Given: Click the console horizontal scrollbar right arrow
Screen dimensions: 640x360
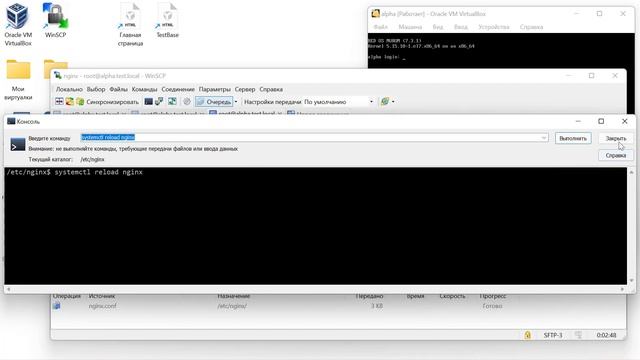Looking at the screenshot, I should pyautogui.click(x=622, y=289).
